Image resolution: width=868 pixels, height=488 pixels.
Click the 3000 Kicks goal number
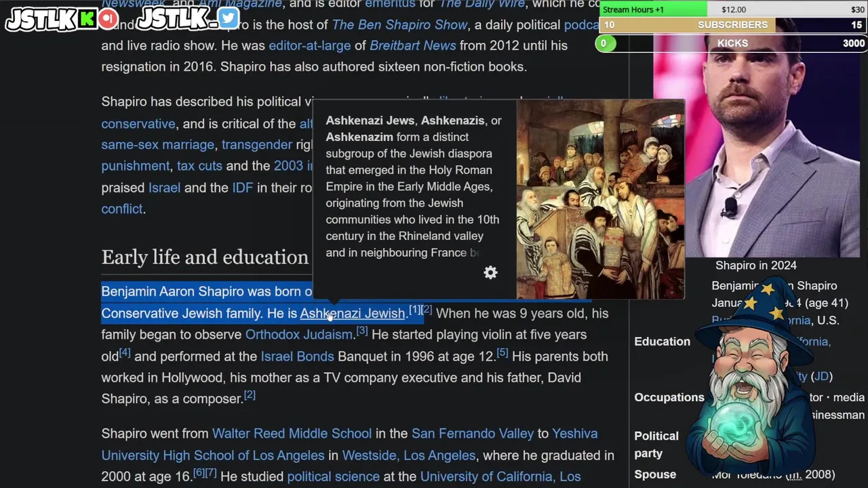tap(854, 43)
